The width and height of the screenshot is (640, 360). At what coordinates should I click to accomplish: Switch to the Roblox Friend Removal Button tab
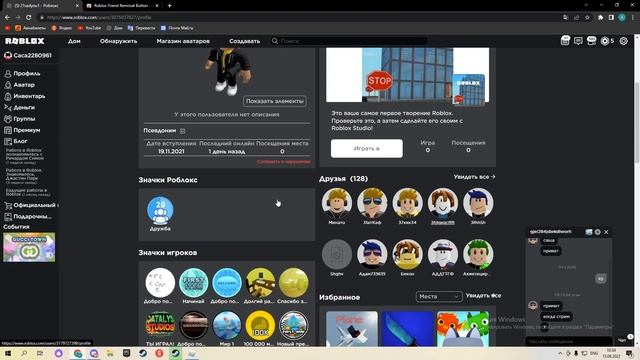121,6
